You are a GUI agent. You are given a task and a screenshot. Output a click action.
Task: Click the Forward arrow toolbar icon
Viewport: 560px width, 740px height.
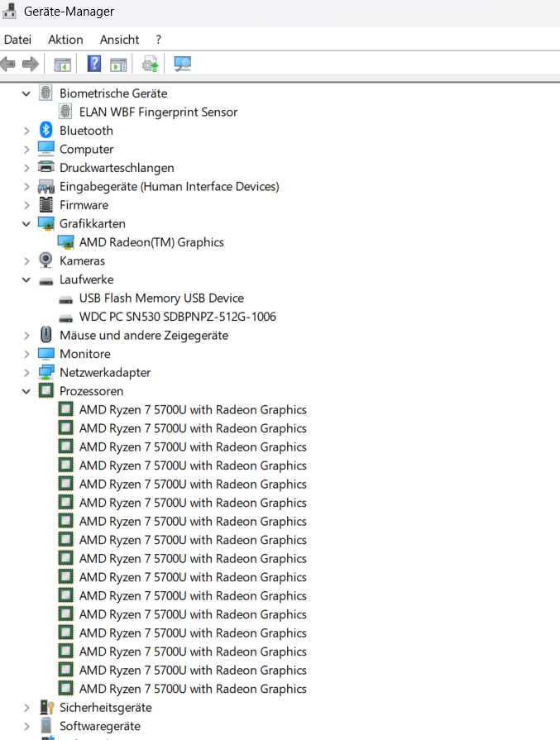pos(31,63)
